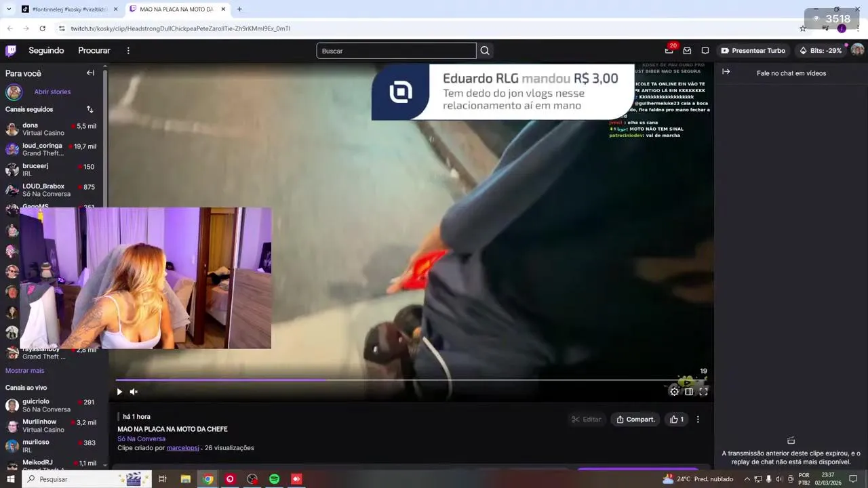Viewport: 868px width, 488px height.
Task: Click the Bits: -29% button
Action: pos(821,51)
